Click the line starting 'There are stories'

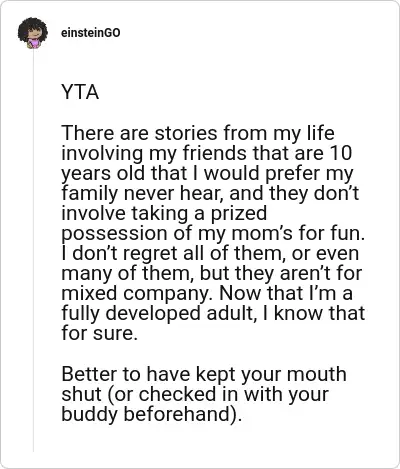(x=198, y=133)
